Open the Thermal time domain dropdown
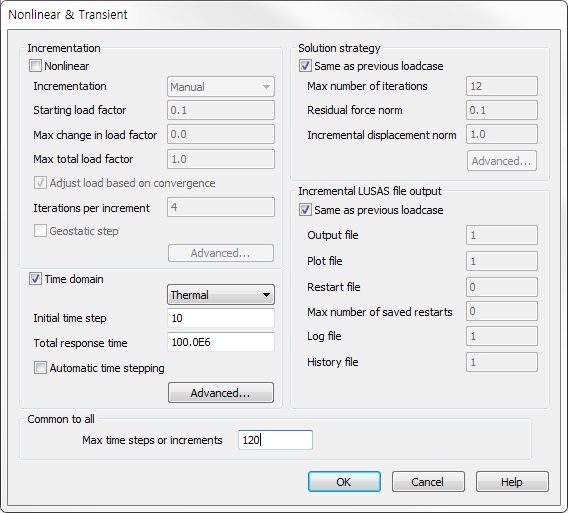The width and height of the screenshot is (568, 513). click(x=221, y=295)
